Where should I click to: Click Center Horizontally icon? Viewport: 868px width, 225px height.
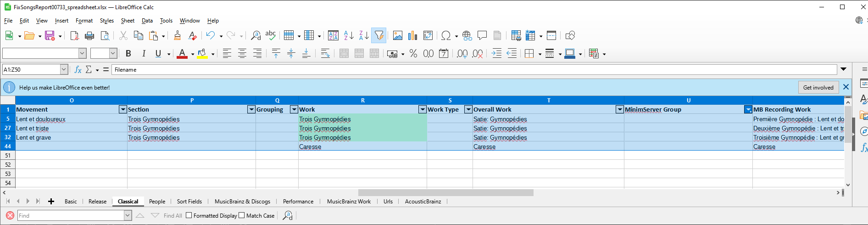pos(242,54)
